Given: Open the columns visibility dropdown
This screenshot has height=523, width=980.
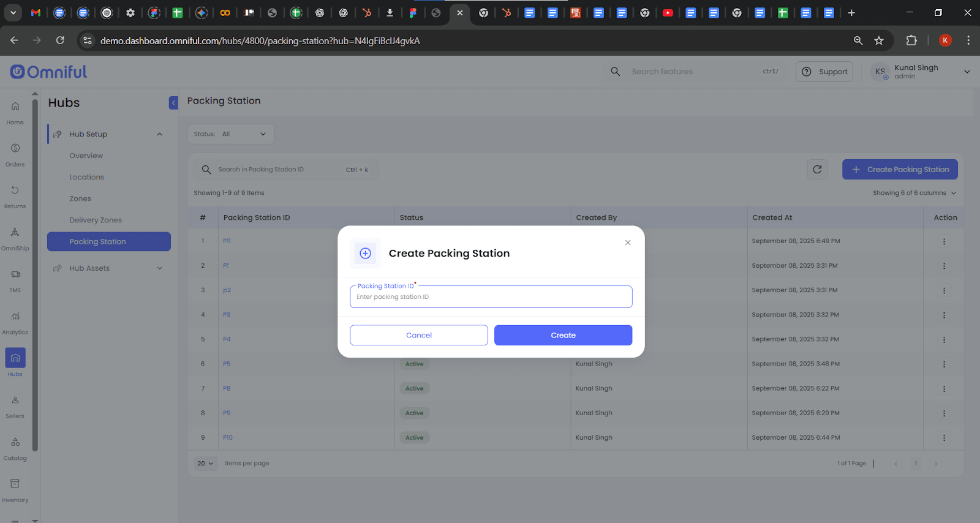Looking at the screenshot, I should tap(914, 193).
